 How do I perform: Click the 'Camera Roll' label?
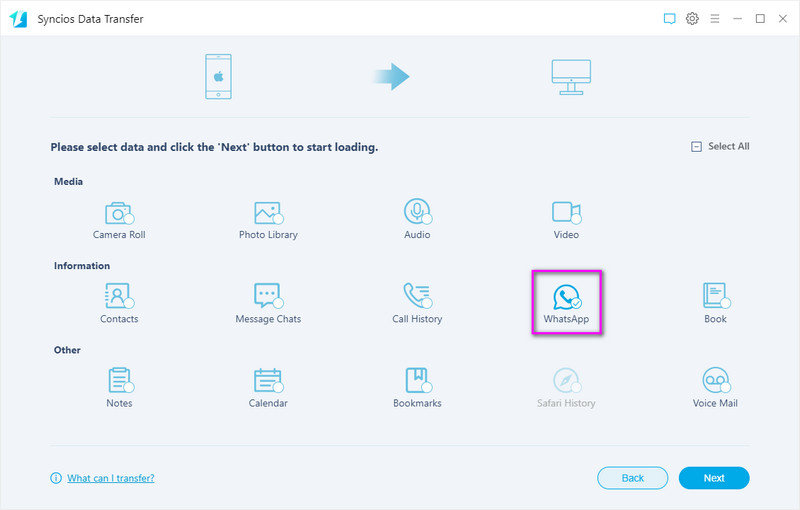click(119, 235)
